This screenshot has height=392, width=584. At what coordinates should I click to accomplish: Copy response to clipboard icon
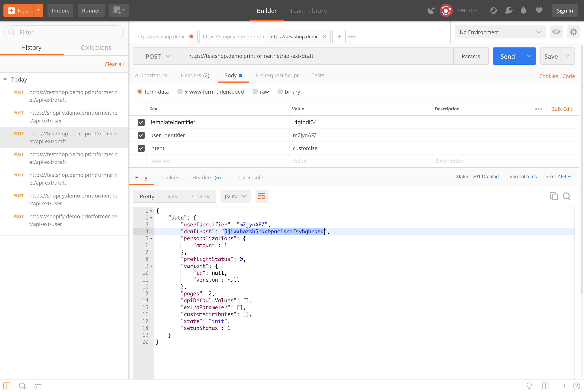[x=554, y=196]
